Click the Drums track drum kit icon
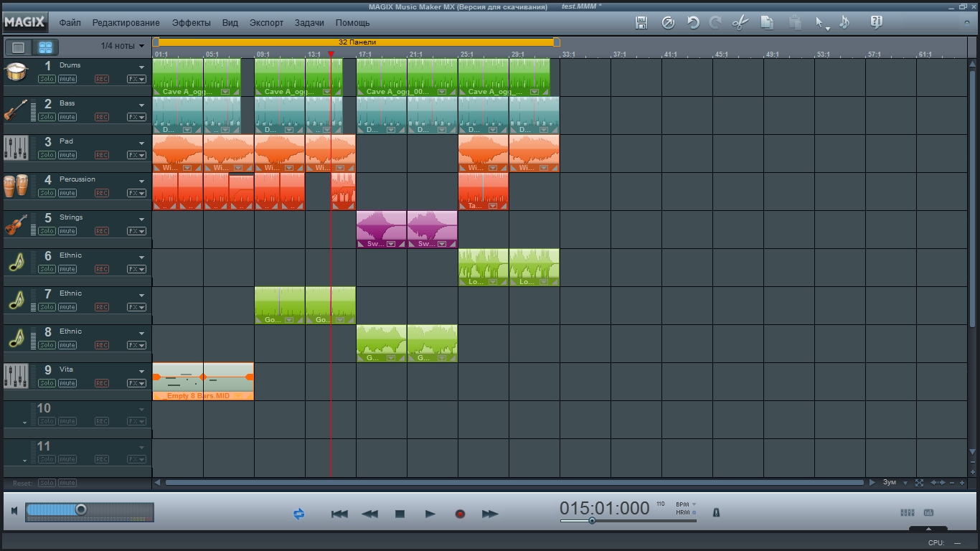 (16, 72)
